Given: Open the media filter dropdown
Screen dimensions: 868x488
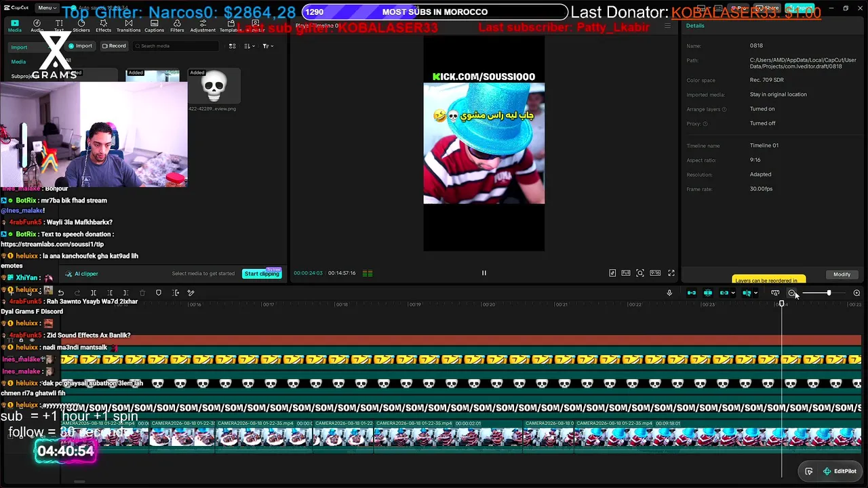Looking at the screenshot, I should click(267, 46).
